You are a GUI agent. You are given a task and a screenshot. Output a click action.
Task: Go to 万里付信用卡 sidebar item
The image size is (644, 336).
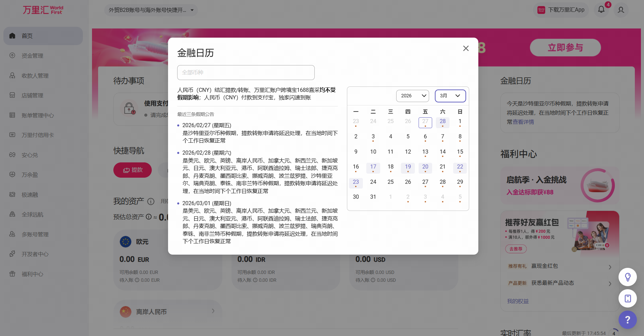point(38,135)
